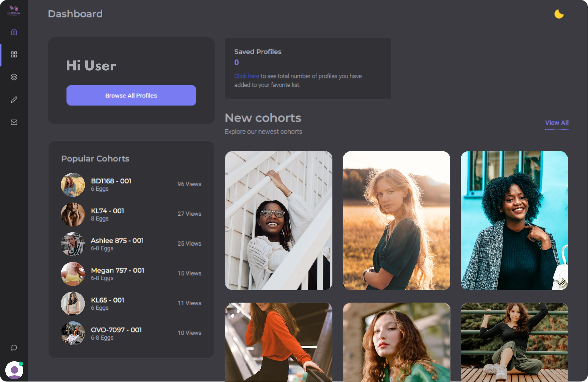588x382 pixels.
Task: Click the pencil edit icon in sidebar
Action: tap(14, 99)
